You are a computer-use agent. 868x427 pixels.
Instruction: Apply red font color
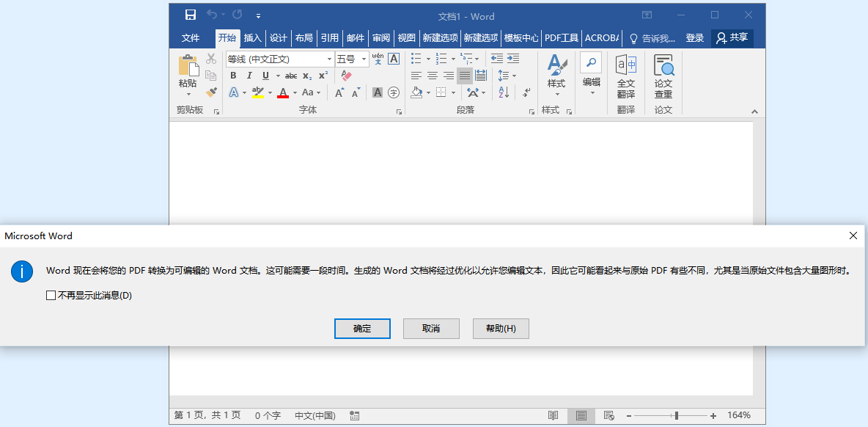284,92
